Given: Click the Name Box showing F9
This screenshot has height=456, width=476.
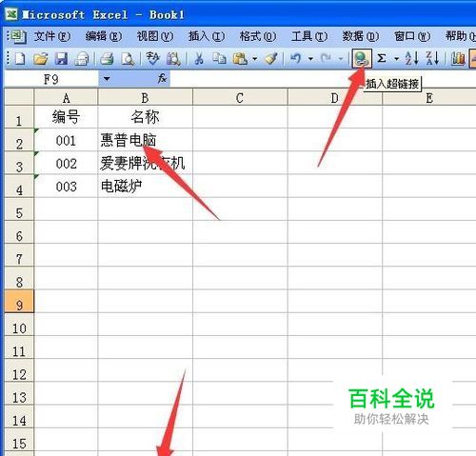Looking at the screenshot, I should (51, 79).
